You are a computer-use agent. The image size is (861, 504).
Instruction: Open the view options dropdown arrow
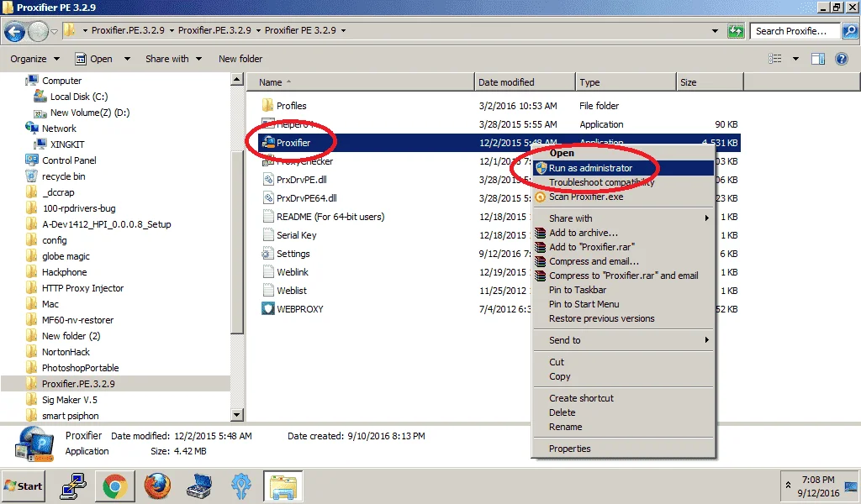pos(795,59)
